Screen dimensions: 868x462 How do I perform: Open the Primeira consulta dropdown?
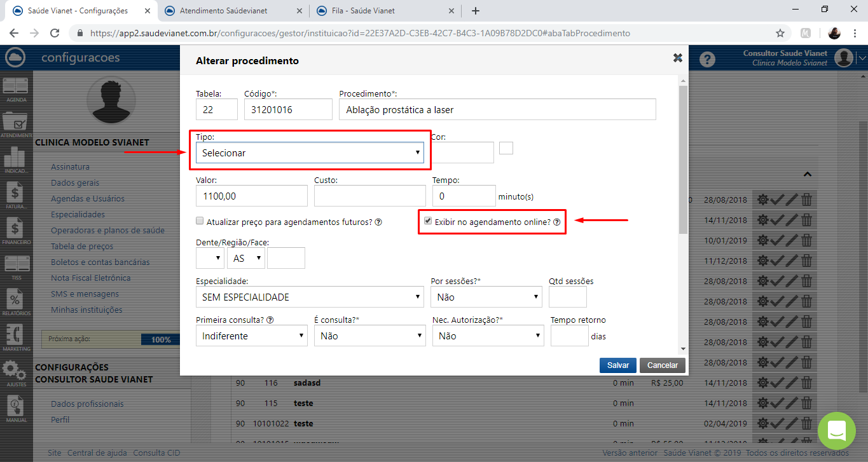coord(252,336)
